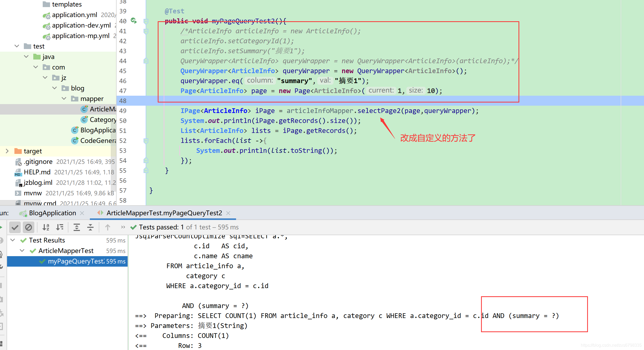Toggle show ignored tests button
This screenshot has width=644, height=350.
29,227
